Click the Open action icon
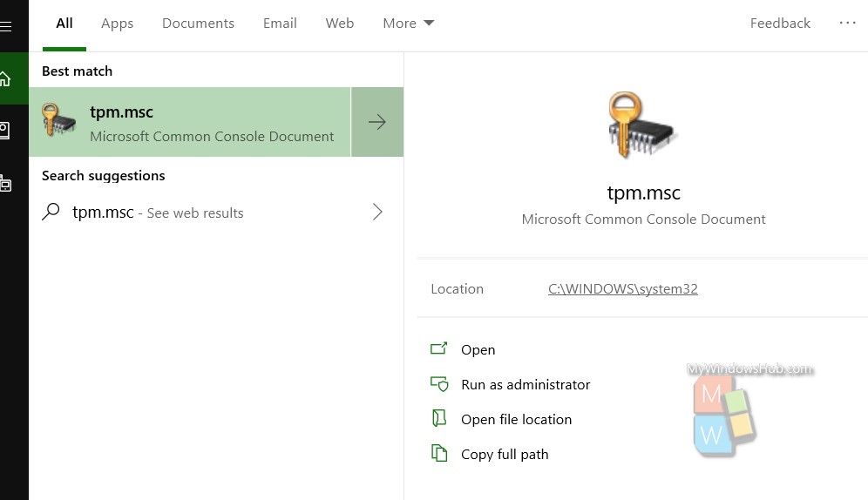 pos(439,349)
